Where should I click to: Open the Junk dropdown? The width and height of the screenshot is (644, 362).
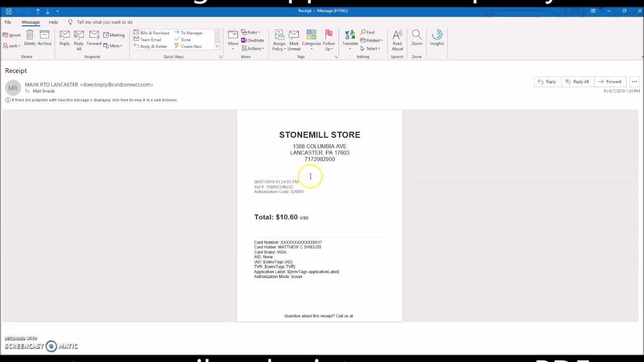coord(12,46)
